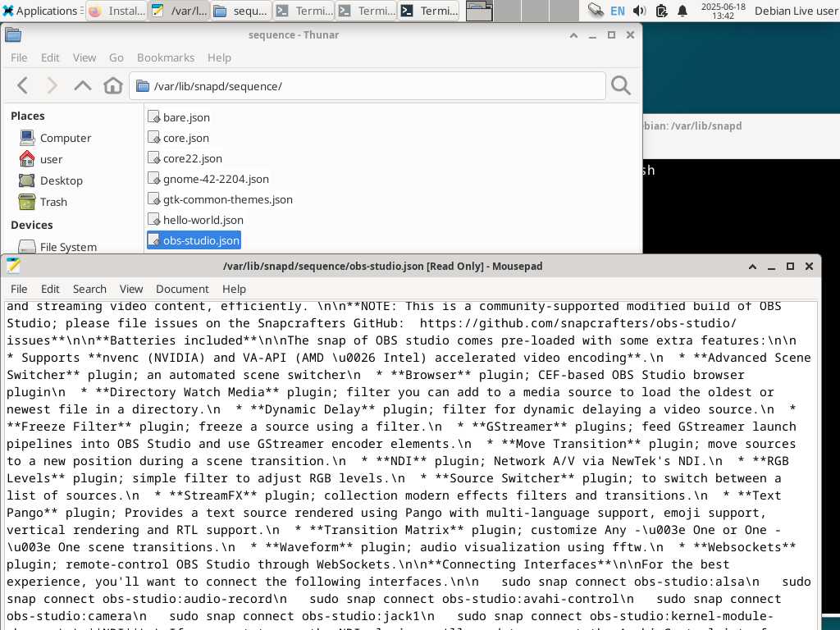
Task: Select gtk-common-themes.json file
Action: pos(220,199)
